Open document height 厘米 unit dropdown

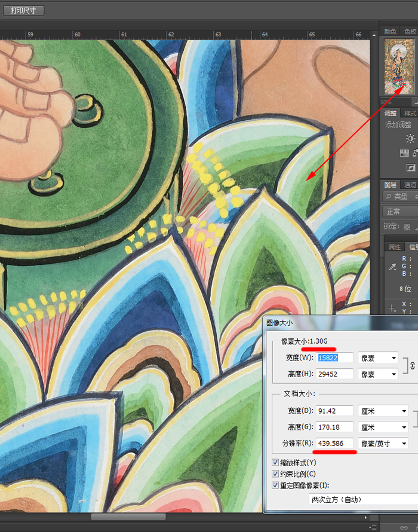(383, 427)
